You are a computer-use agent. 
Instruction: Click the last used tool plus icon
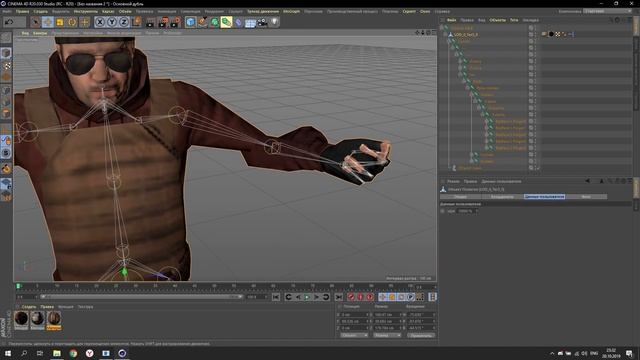click(84, 22)
